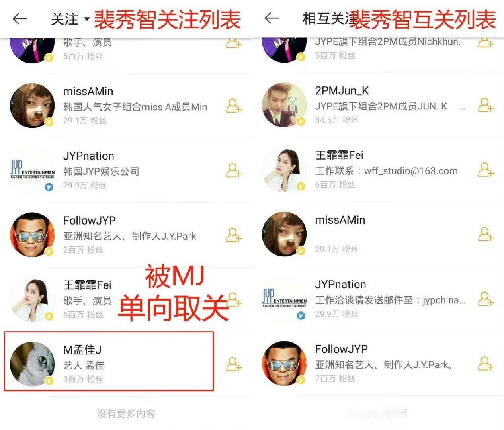Viewport: 504px width, 430px height.
Task: Tap follow icon beside right FollowJYP
Action: coord(486,364)
